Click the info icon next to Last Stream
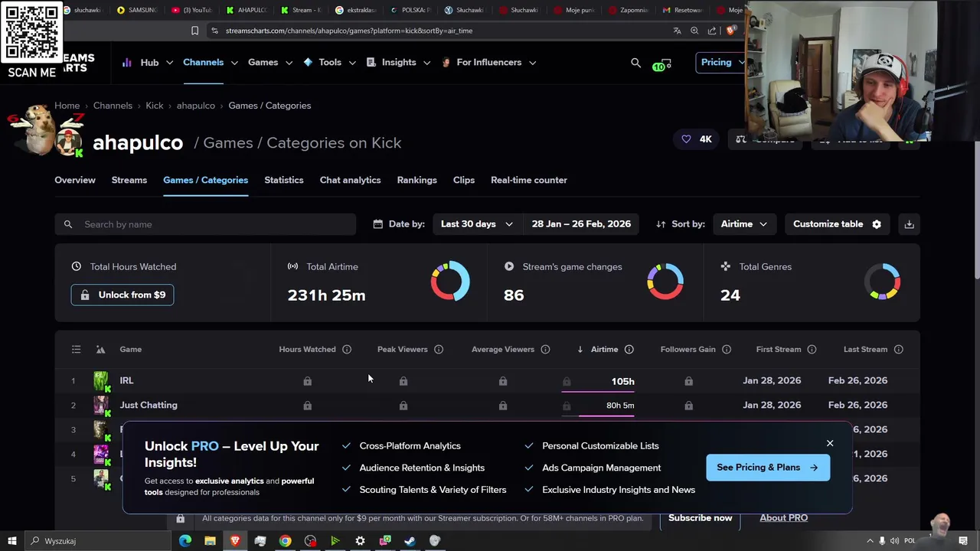This screenshot has height=551, width=980. [898, 350]
